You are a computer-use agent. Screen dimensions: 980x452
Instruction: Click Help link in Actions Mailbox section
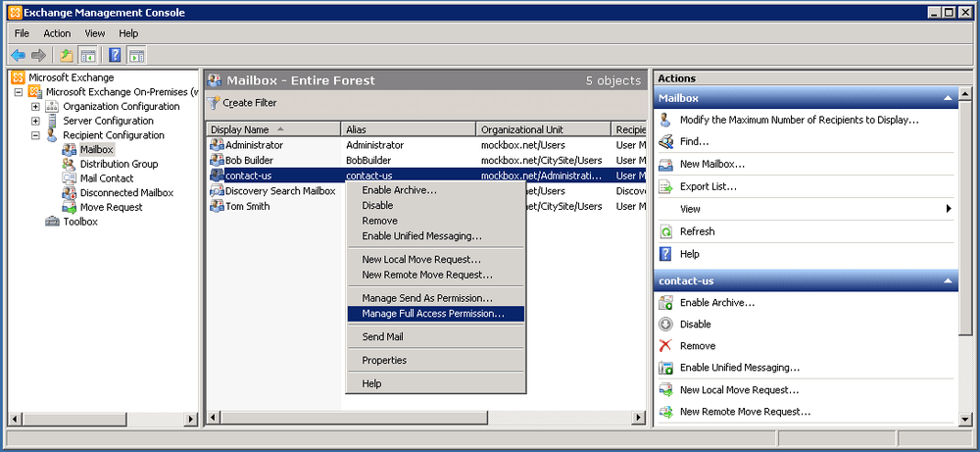pyautogui.click(x=689, y=254)
